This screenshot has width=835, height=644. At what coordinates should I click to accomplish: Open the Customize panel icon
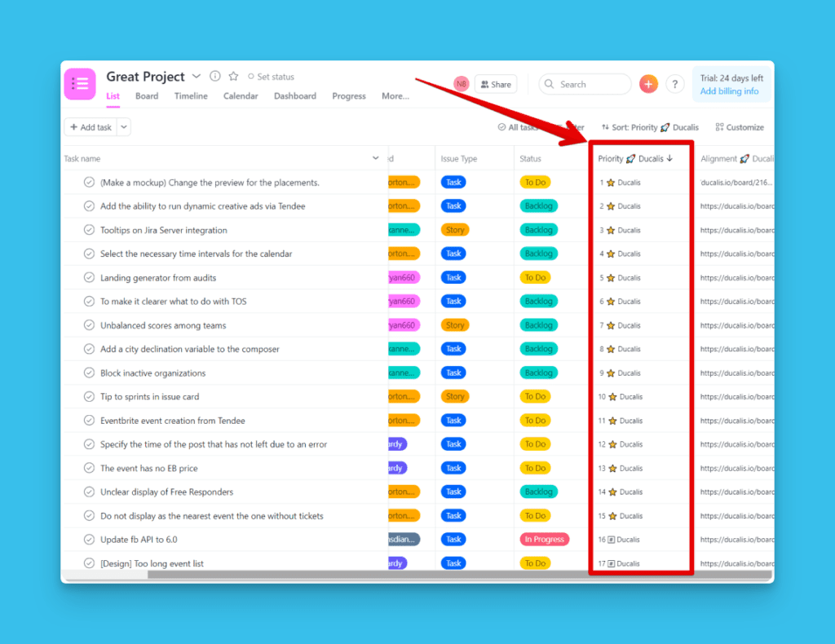[721, 127]
